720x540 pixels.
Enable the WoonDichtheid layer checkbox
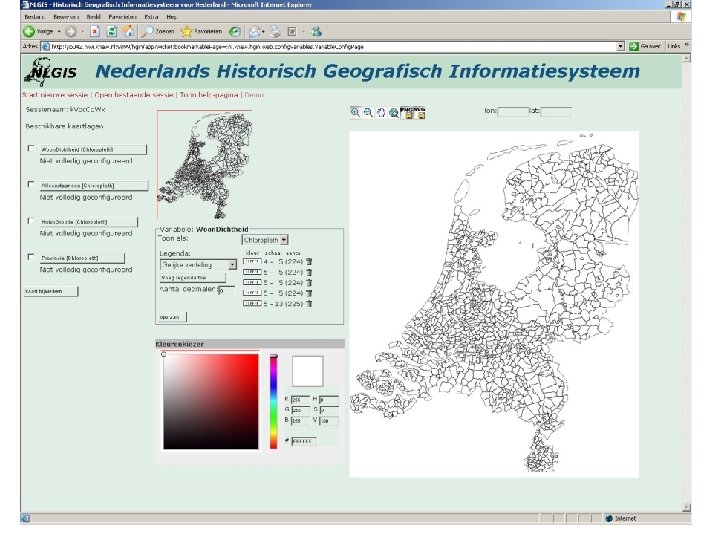click(x=32, y=149)
